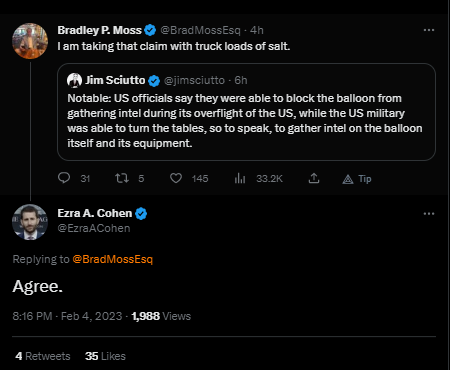View the list of 35 Likes
450x370 pixels.
tap(105, 356)
